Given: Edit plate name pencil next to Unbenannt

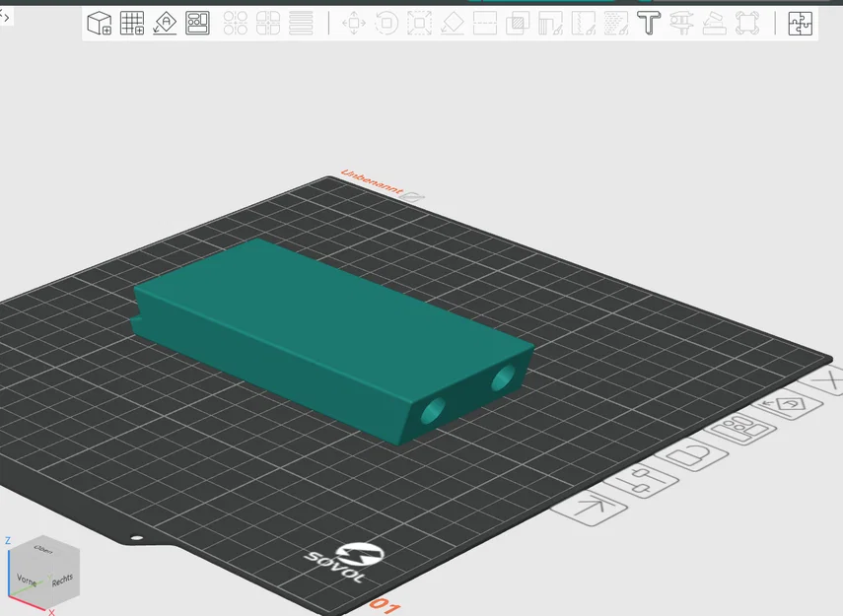Looking at the screenshot, I should pyautogui.click(x=414, y=197).
